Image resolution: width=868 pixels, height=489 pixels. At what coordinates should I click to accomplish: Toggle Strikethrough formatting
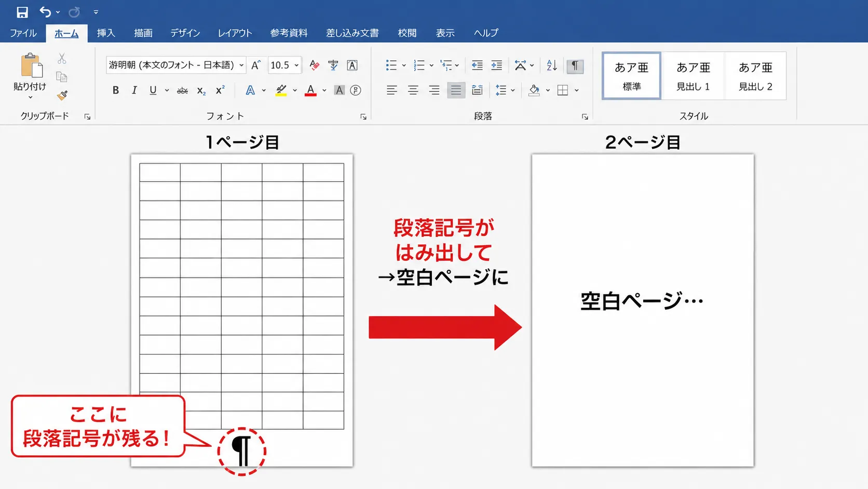point(182,90)
